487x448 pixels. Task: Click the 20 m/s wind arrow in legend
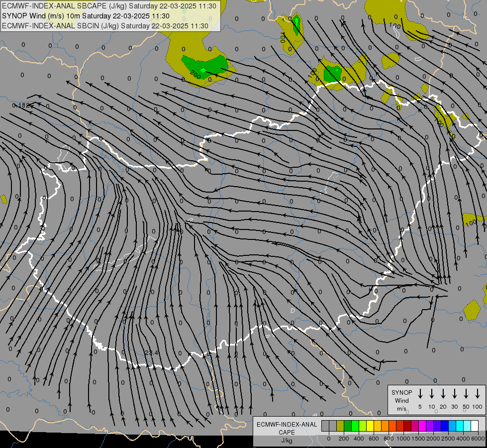tap(443, 393)
